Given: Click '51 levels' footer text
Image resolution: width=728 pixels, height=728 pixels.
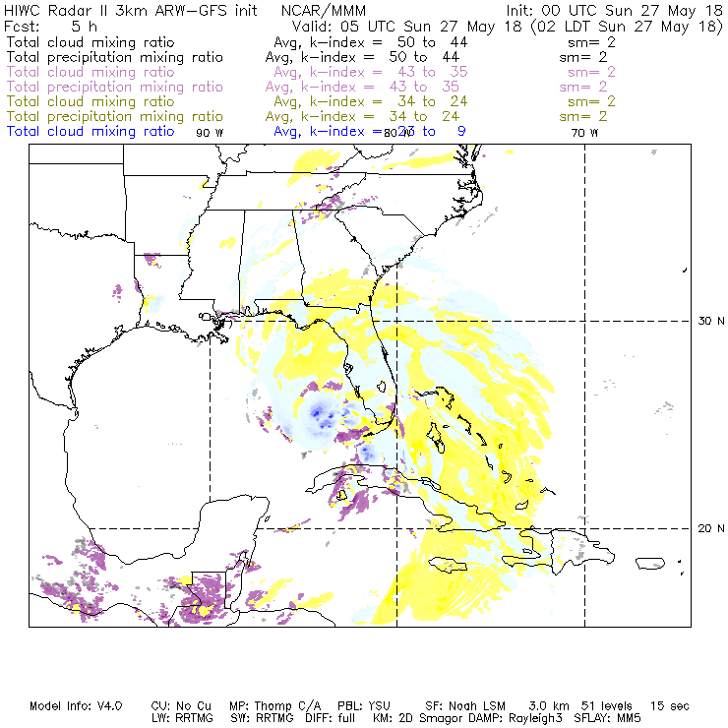Looking at the screenshot, I should [x=606, y=706].
